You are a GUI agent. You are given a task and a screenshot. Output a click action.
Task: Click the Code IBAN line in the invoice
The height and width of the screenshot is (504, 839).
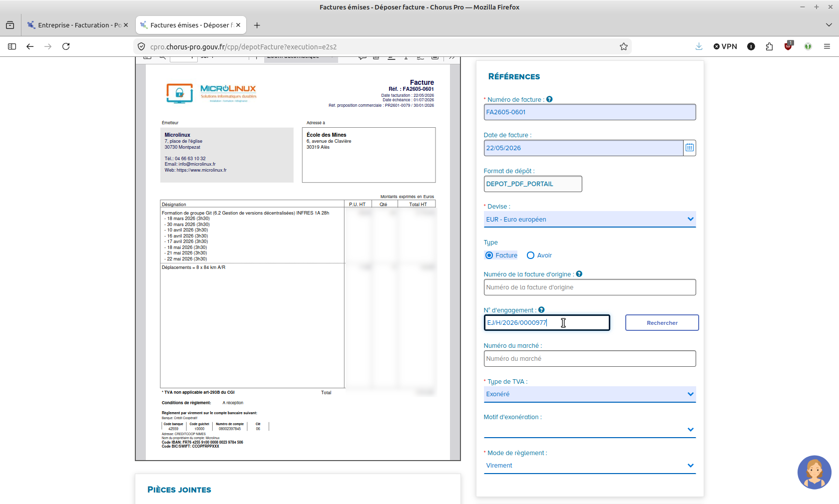[x=202, y=442]
